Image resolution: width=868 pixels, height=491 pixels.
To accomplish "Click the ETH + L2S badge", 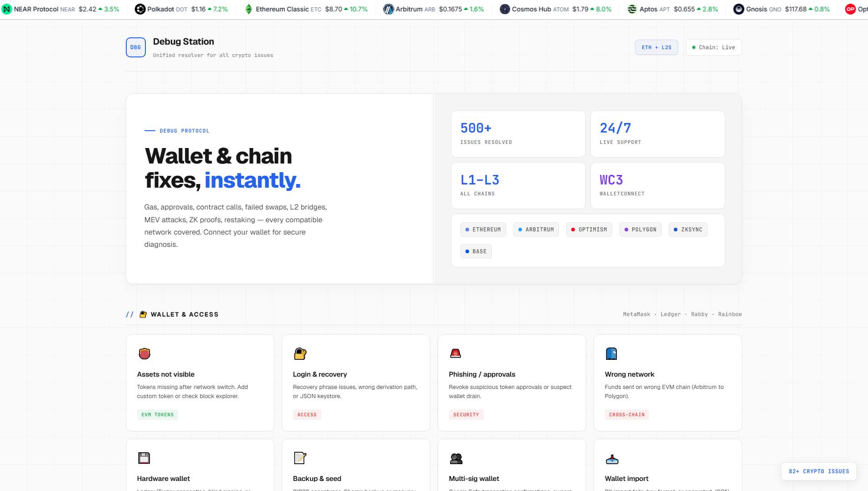I will click(656, 47).
